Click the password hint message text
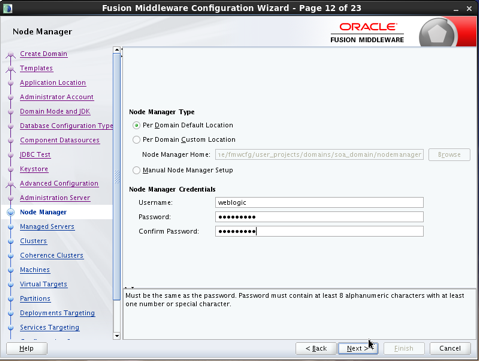Screen dimensions: 479x361 point(295,300)
